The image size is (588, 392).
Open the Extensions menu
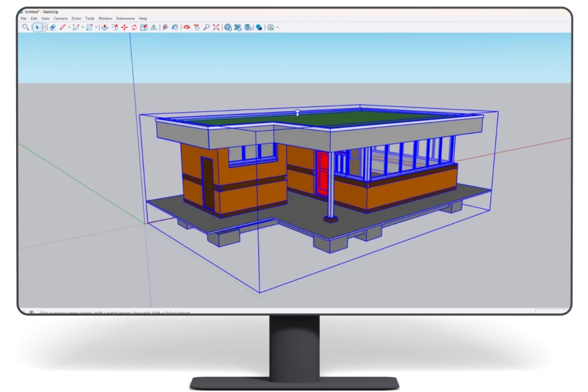pos(125,18)
